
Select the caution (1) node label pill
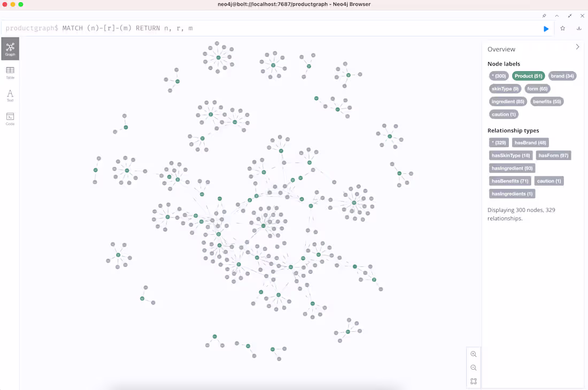click(503, 114)
